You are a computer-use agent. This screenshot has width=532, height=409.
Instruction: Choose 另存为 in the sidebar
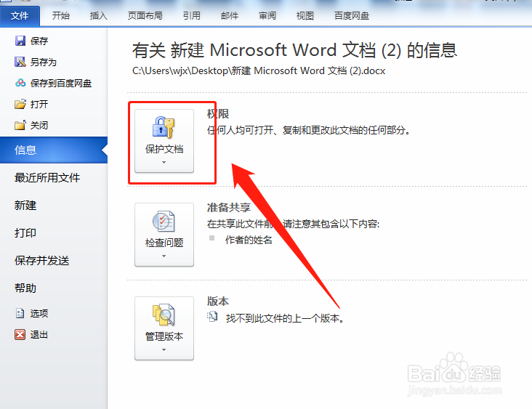click(44, 62)
